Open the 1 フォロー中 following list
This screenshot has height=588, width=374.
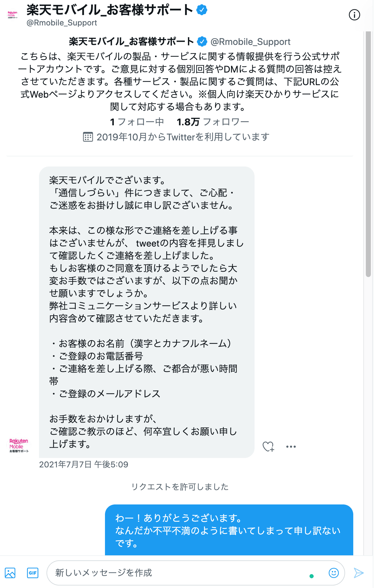click(x=137, y=122)
